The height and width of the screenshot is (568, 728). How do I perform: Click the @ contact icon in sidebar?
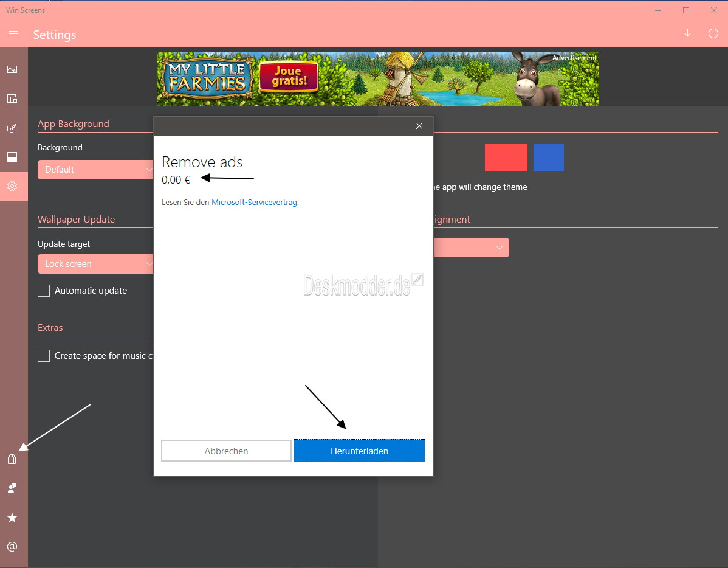click(12, 547)
